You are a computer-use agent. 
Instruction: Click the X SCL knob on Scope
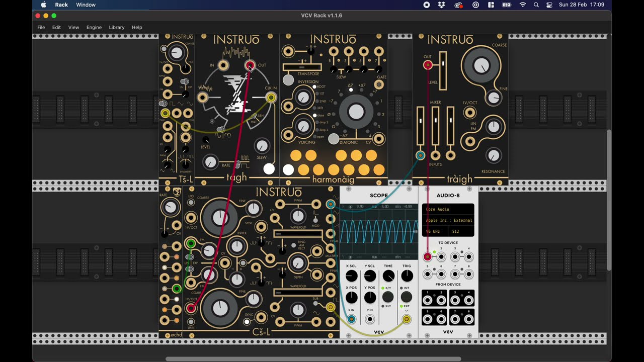pyautogui.click(x=352, y=276)
